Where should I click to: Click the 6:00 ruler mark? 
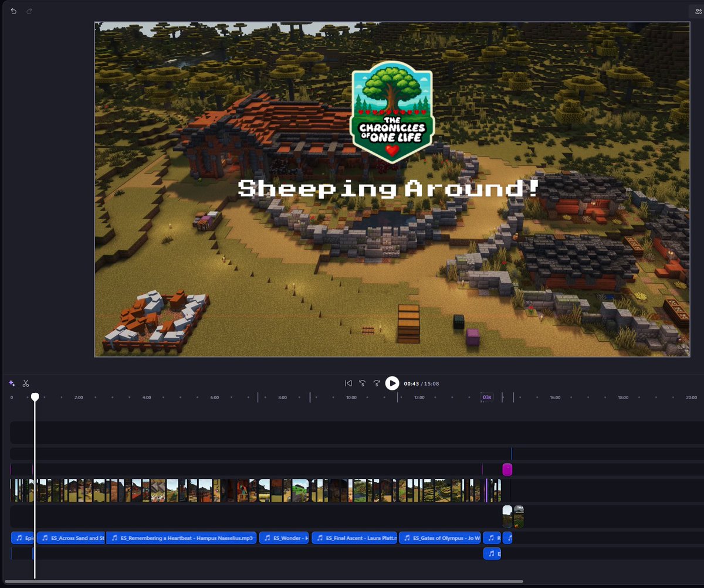coord(215,397)
